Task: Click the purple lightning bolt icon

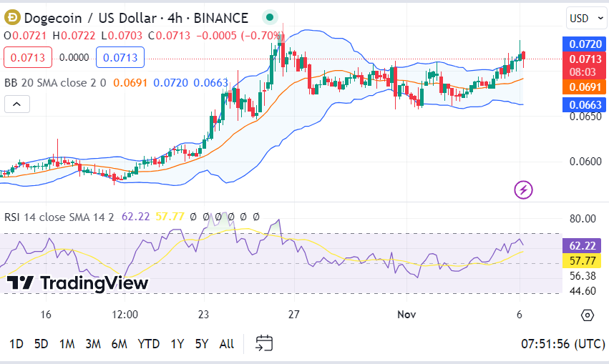Action: (524, 190)
